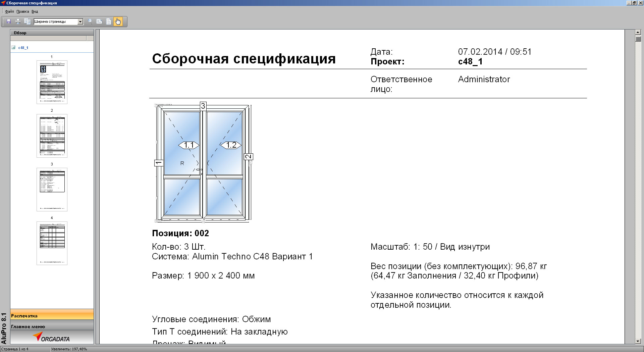Open page 2 thumbnail
Image resolution: width=644 pixels, height=352 pixels.
[52, 136]
